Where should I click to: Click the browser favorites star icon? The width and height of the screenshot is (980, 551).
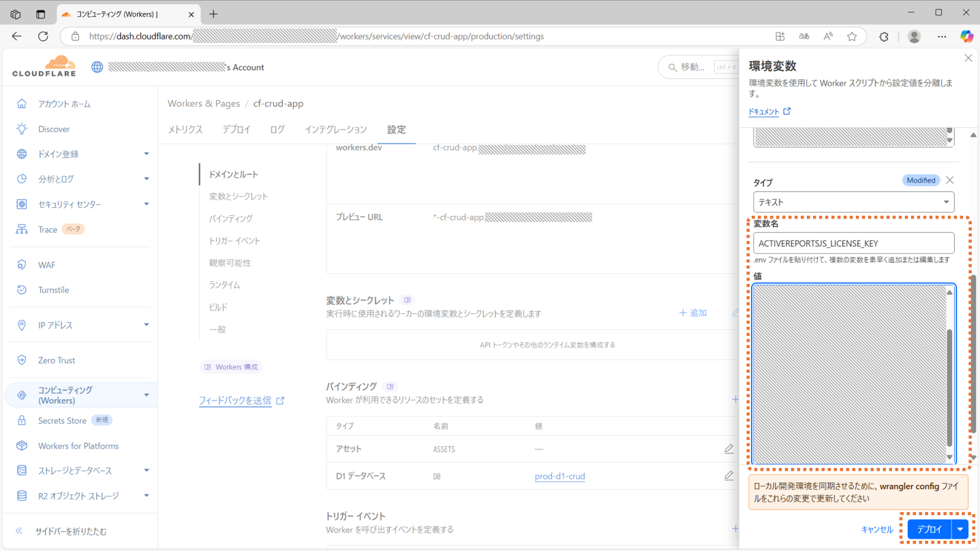852,36
